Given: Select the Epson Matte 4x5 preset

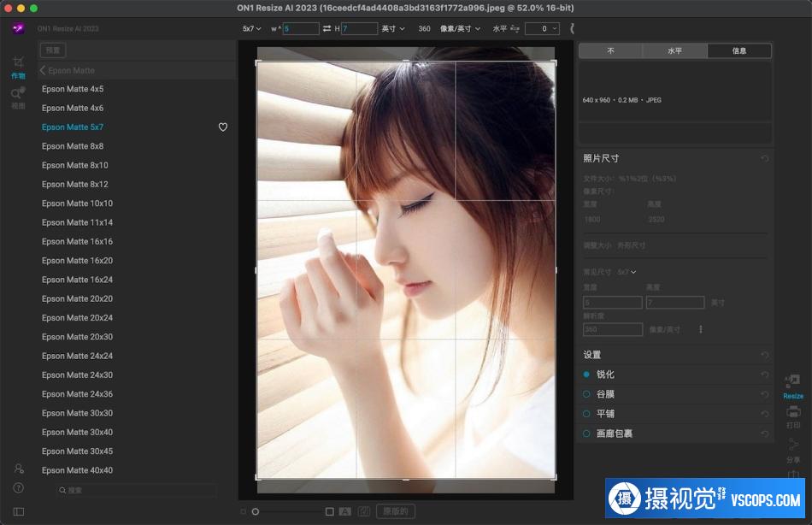Looking at the screenshot, I should (x=73, y=89).
